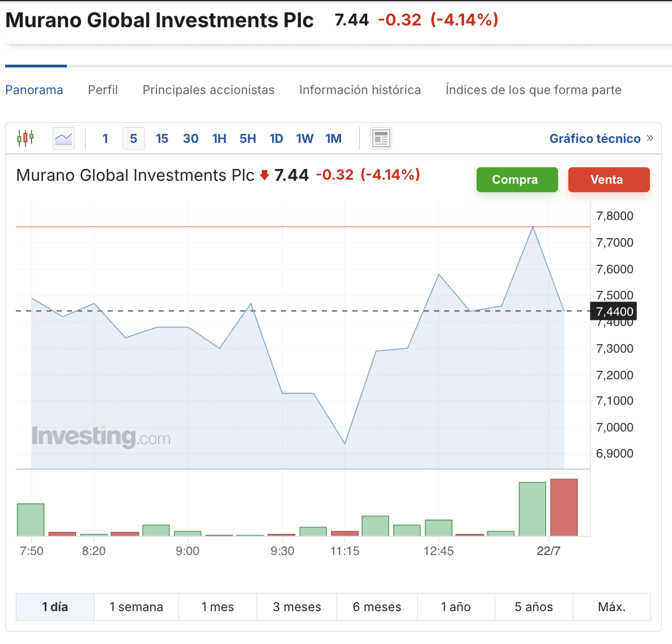Click the 7,8000 price axis label
Screen dimensions: 672x644
click(615, 215)
